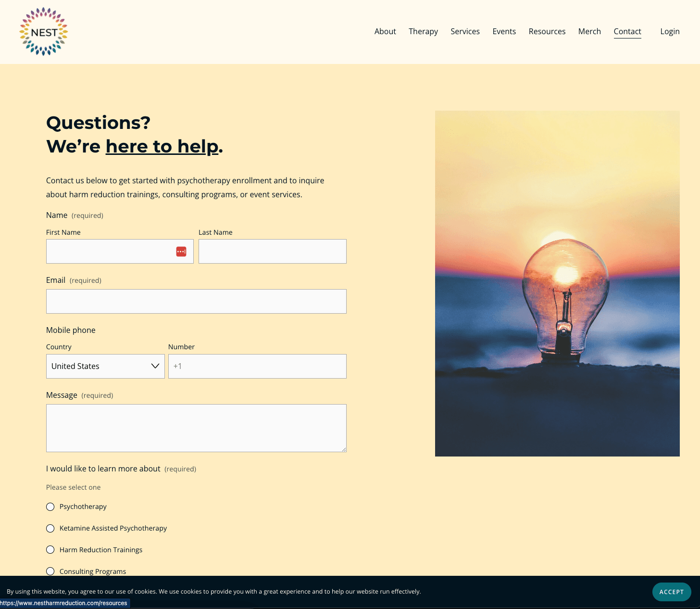Click into the Message text area
The width and height of the screenshot is (700, 609).
(196, 428)
